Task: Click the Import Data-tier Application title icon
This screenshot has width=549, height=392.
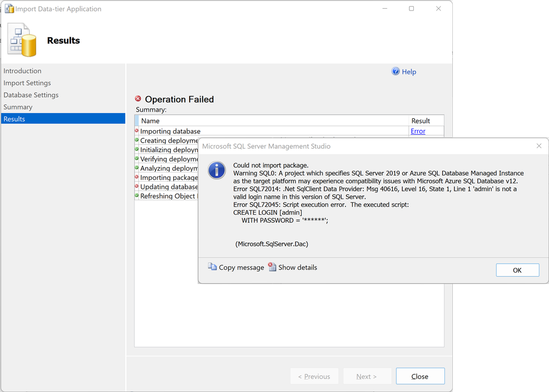Action: tap(9, 9)
